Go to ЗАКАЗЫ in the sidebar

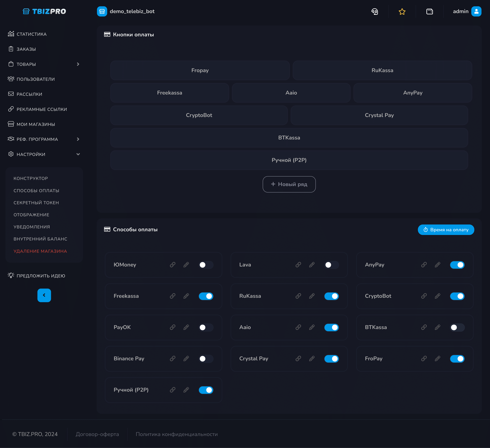22,49
